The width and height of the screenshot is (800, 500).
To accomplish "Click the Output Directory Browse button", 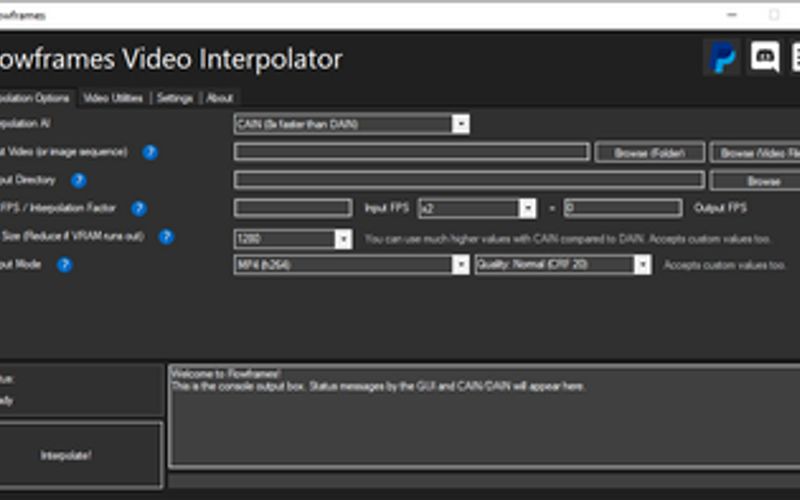I will point(762,181).
